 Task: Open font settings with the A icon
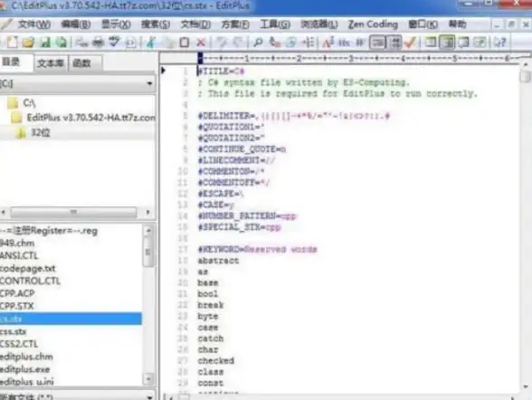[x=328, y=43]
